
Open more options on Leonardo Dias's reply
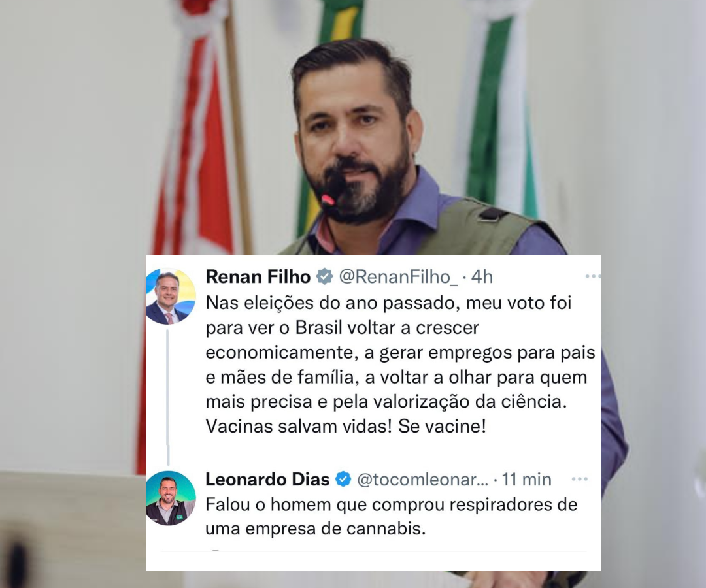pos(579,479)
